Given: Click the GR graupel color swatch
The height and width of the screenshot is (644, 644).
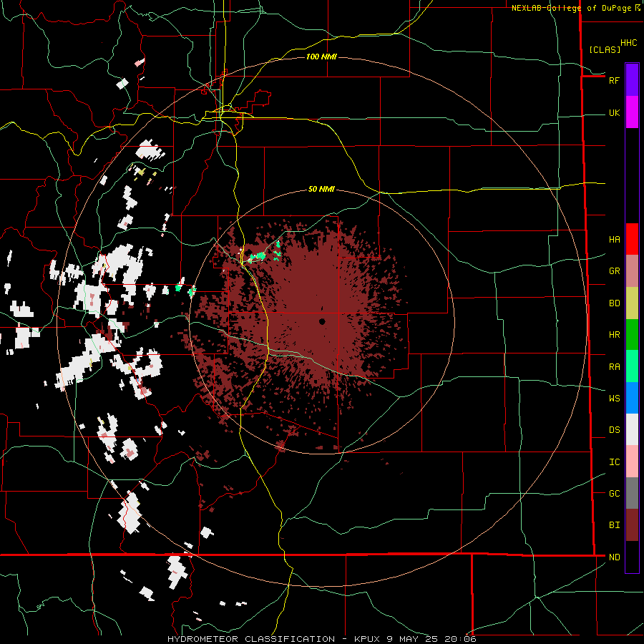Looking at the screenshot, I should coord(632,270).
